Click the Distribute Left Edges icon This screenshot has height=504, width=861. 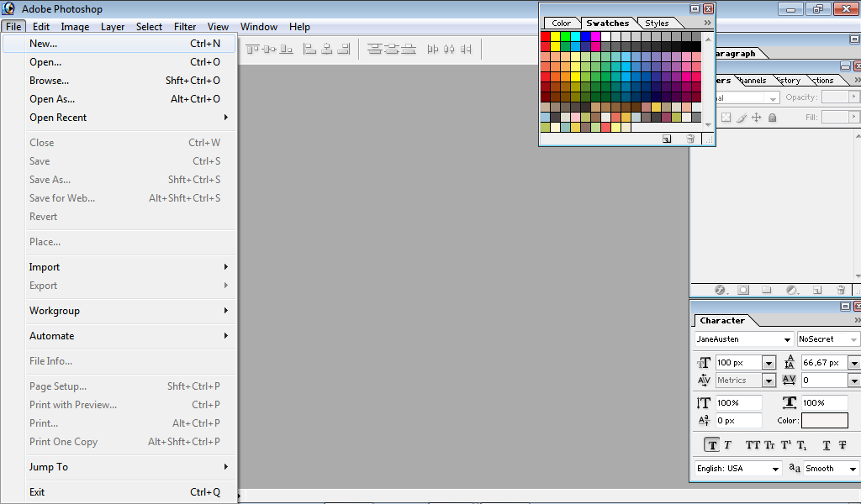pyautogui.click(x=433, y=50)
